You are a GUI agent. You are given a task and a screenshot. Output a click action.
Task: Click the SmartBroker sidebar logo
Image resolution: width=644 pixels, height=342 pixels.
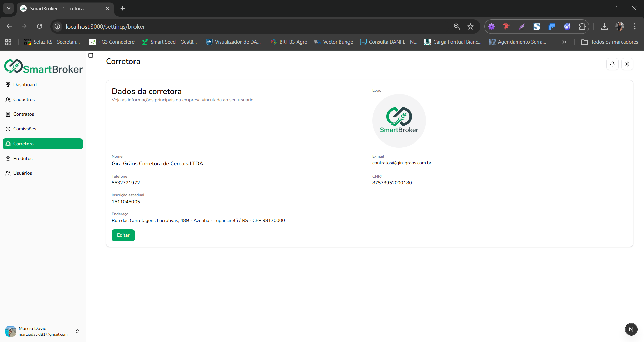pos(43,66)
